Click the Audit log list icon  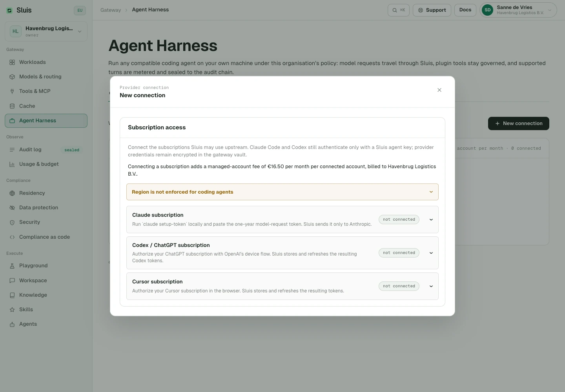pos(12,150)
